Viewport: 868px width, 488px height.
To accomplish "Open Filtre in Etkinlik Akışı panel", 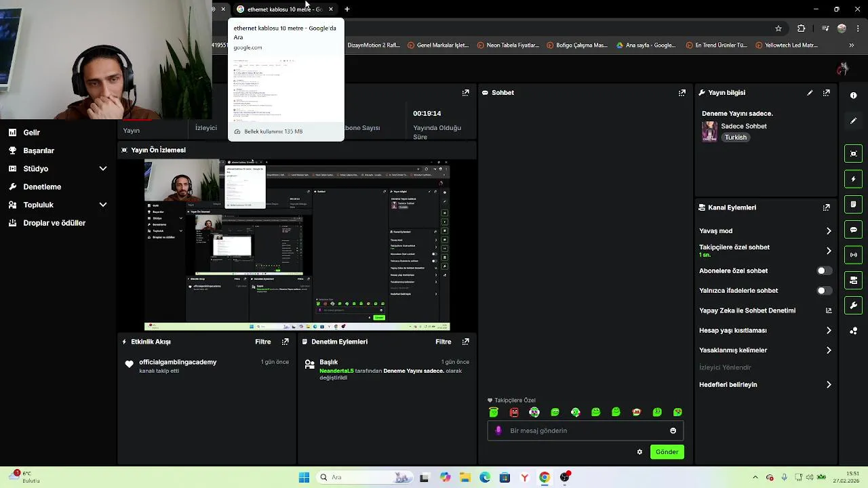I will [263, 342].
